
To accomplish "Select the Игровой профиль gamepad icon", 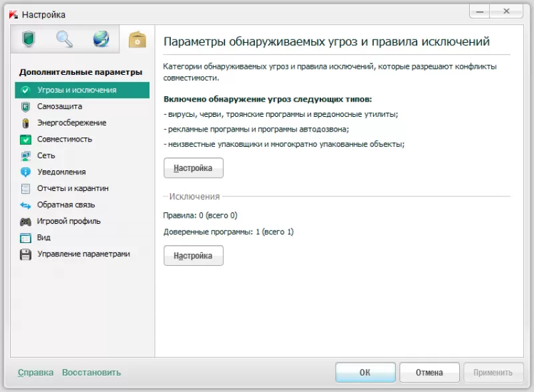I will [x=25, y=221].
